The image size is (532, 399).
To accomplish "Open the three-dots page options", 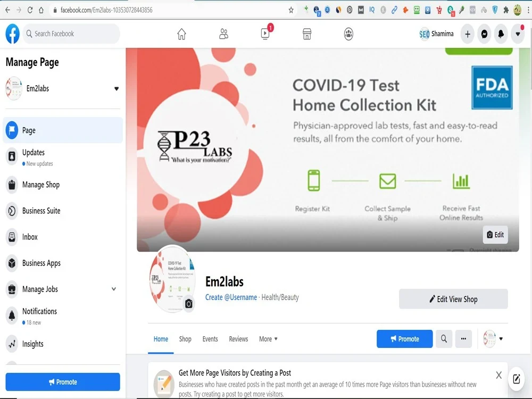I will pyautogui.click(x=463, y=338).
